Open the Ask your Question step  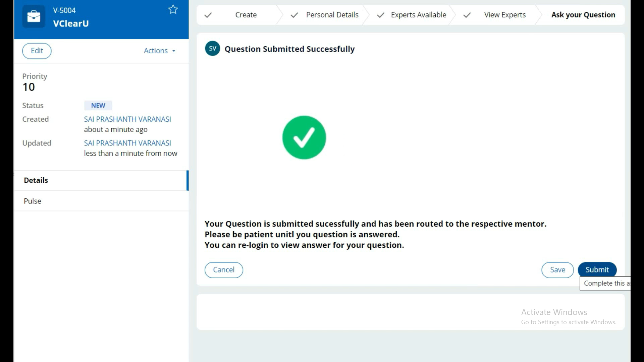[x=583, y=15]
